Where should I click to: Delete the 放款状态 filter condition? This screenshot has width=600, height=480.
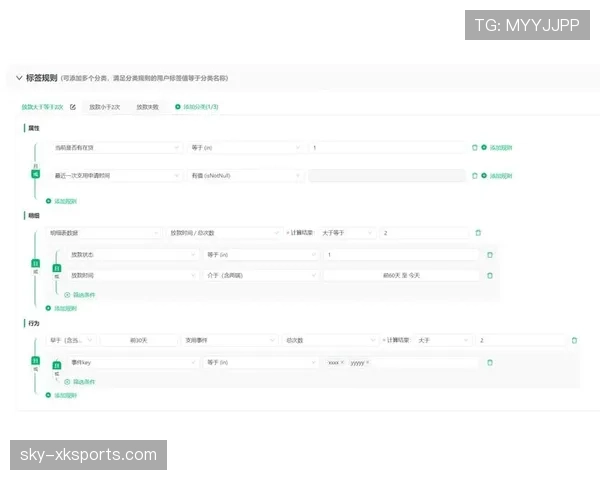[490, 255]
